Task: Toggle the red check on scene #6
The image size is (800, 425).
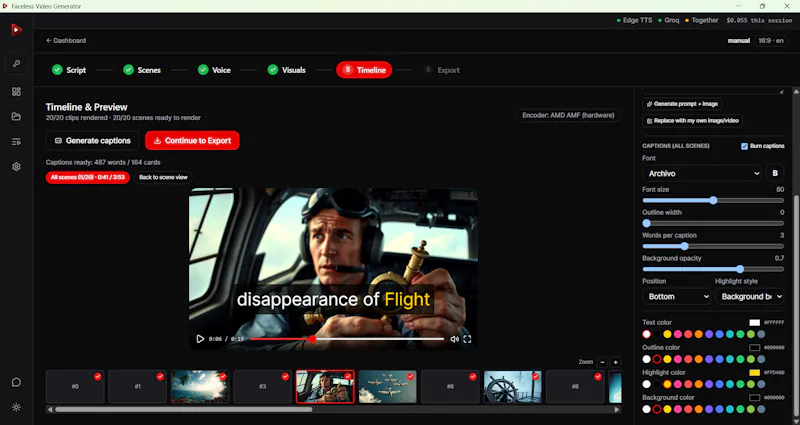Action: (473, 377)
